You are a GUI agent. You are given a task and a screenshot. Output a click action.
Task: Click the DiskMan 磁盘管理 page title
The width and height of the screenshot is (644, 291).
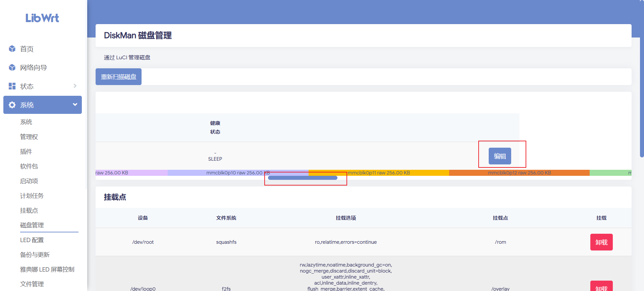click(138, 35)
